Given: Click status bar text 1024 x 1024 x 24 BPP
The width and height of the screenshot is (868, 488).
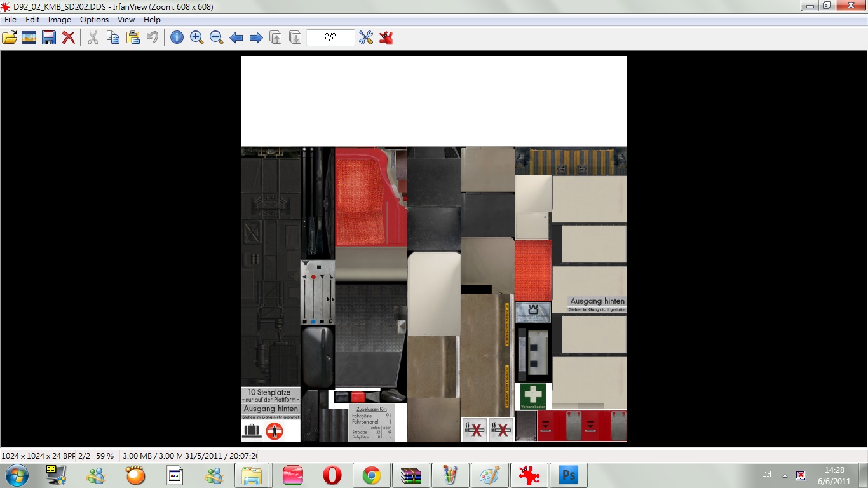Looking at the screenshot, I should [38, 456].
